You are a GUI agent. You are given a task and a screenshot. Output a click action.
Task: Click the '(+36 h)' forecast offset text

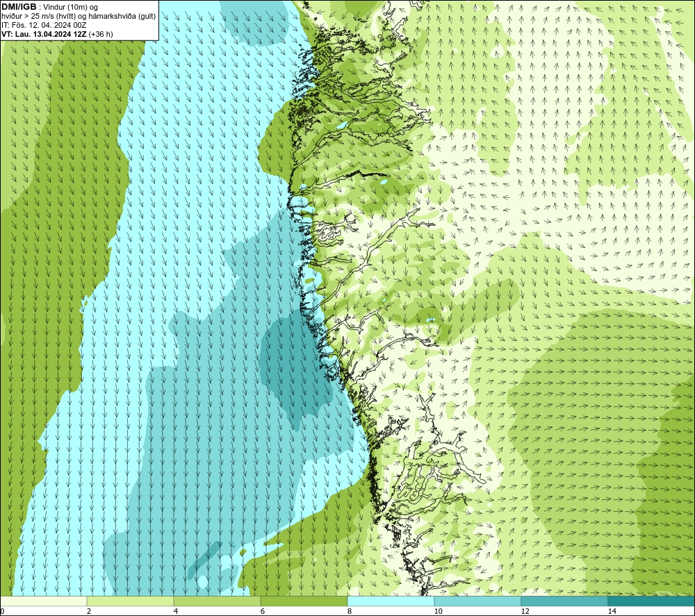point(101,34)
